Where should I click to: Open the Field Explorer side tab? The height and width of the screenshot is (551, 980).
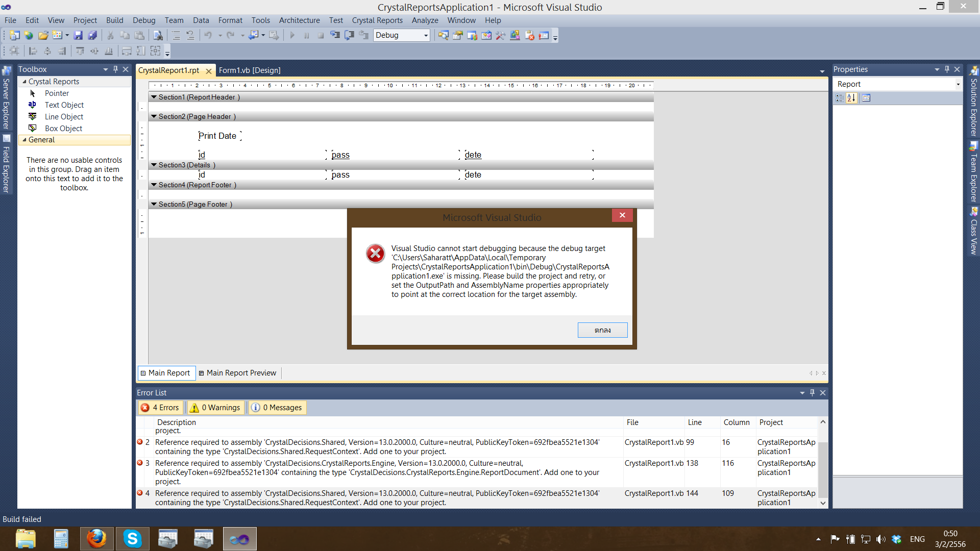pos(6,164)
